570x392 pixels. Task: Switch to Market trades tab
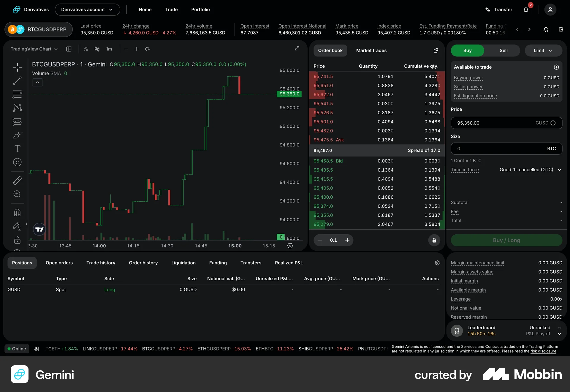[x=371, y=50]
